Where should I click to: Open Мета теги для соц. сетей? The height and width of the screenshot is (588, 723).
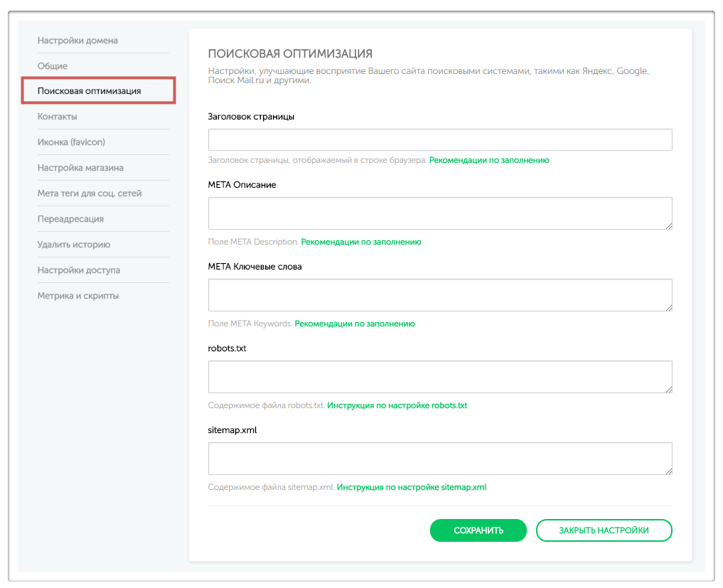(90, 193)
